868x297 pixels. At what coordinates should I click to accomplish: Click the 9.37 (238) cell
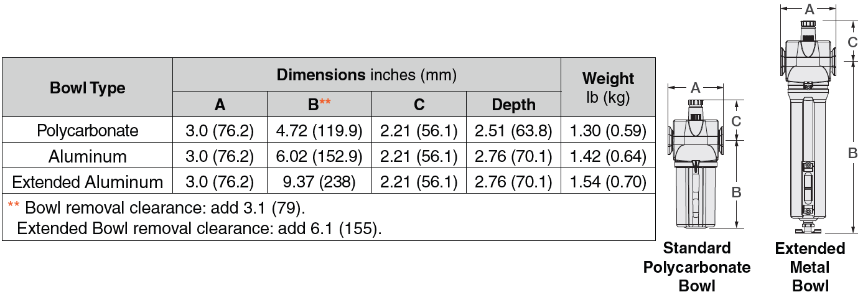point(319,182)
